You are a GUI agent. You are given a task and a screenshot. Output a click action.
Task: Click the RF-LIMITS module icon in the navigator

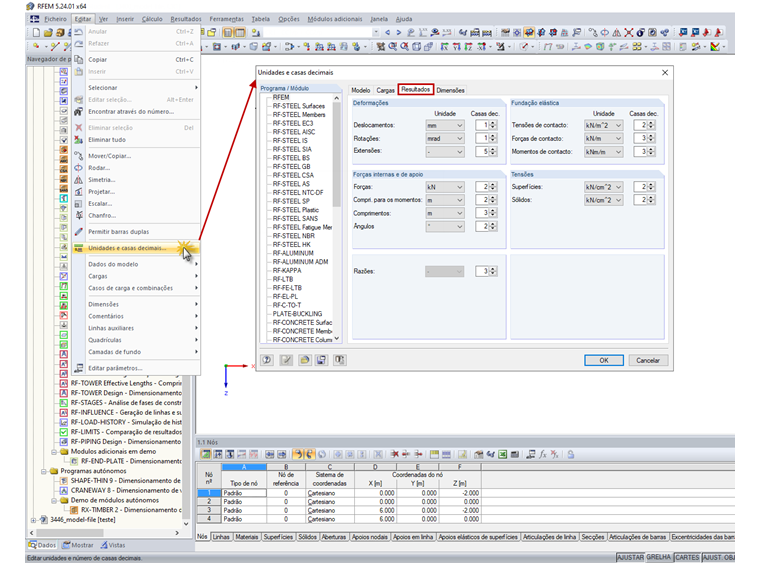63,432
